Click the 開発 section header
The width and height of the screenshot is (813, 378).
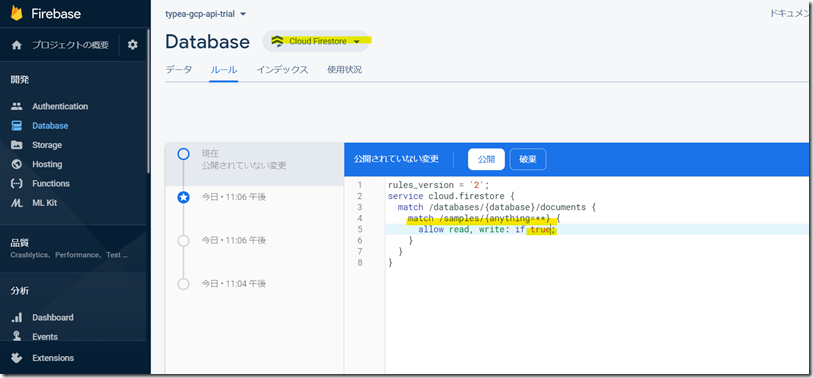point(20,80)
